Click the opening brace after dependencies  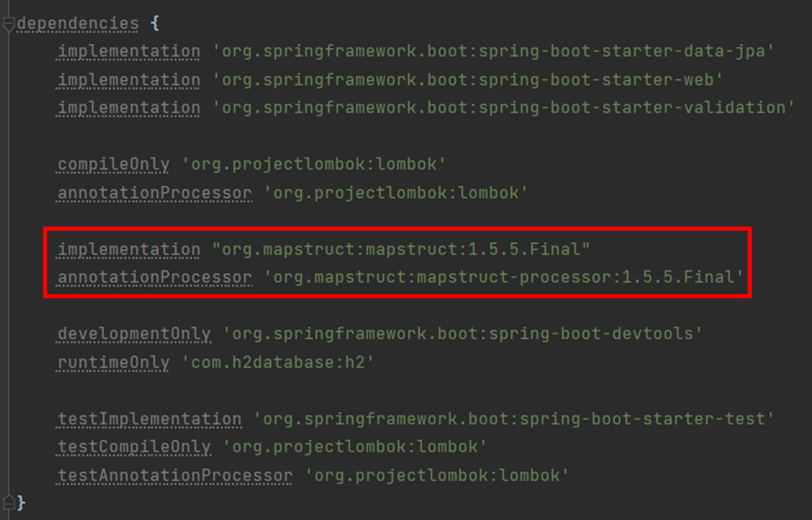tap(155, 24)
